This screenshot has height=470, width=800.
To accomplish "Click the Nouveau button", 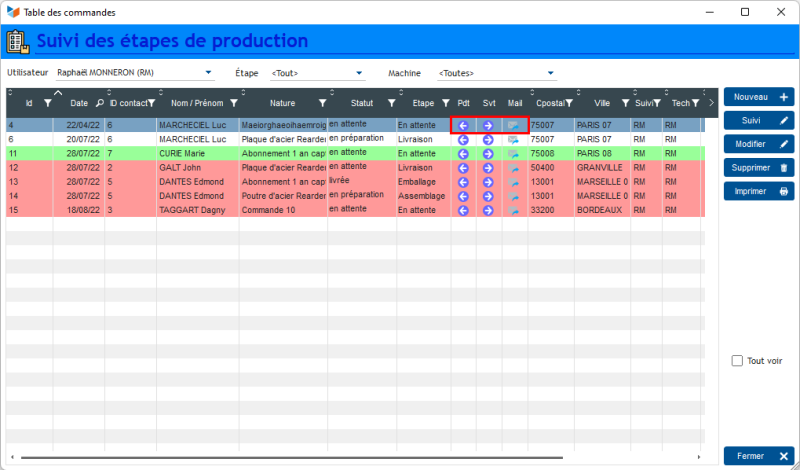I will point(758,98).
